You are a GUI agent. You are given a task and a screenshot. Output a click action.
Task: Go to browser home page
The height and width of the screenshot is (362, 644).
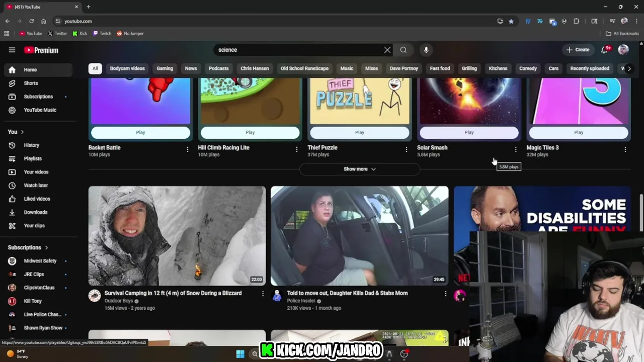click(x=44, y=21)
